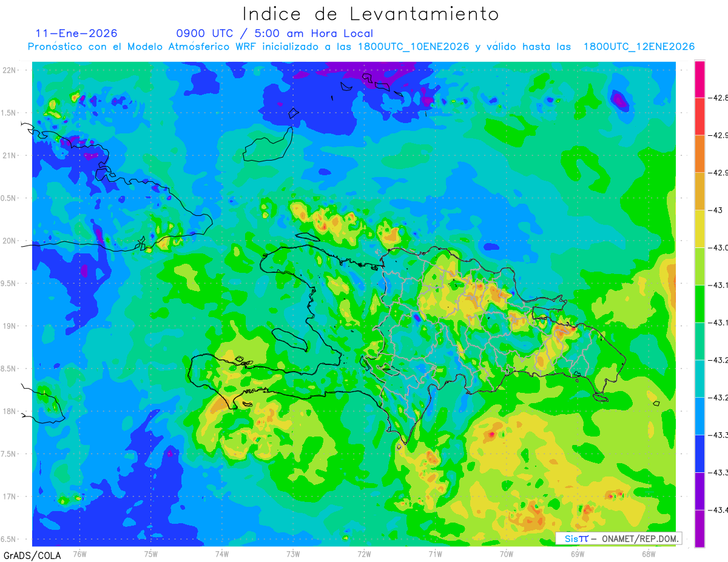Click the '69W' longitude label
The height and width of the screenshot is (562, 728).
pyautogui.click(x=577, y=554)
